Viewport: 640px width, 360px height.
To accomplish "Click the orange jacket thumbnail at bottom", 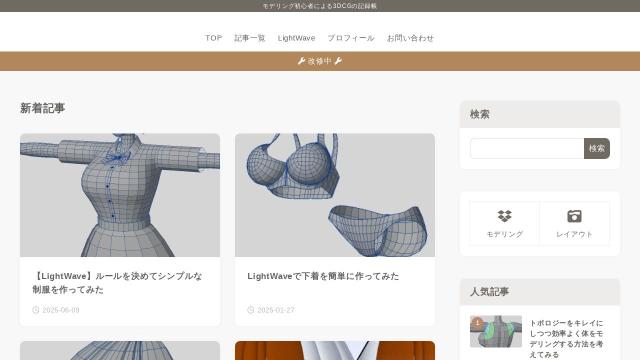I will pyautogui.click(x=335, y=351).
